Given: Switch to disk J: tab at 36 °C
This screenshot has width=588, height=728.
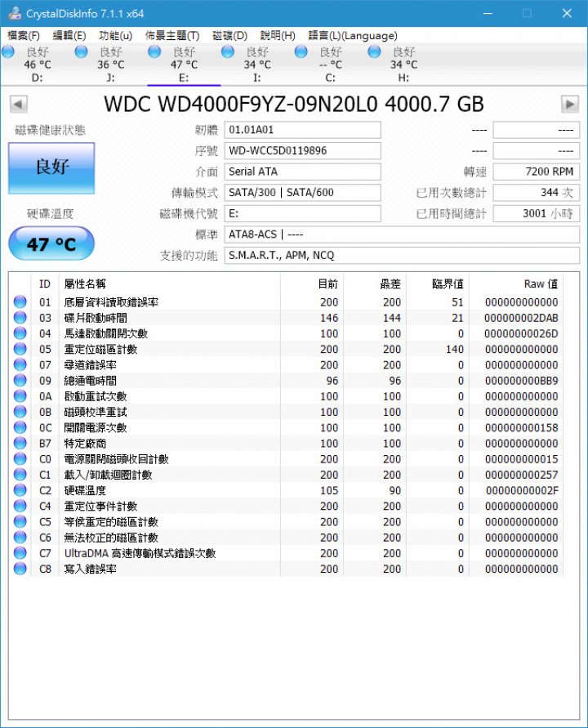Looking at the screenshot, I should pyautogui.click(x=110, y=65).
